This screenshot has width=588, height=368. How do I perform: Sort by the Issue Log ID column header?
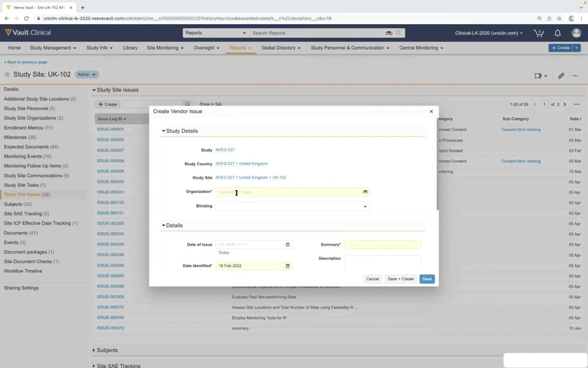[112, 119]
